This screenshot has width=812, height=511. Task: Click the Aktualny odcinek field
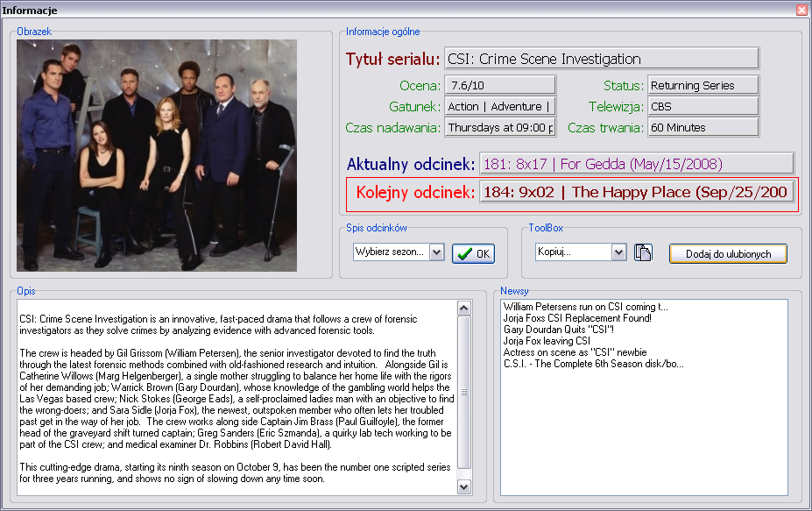(637, 164)
